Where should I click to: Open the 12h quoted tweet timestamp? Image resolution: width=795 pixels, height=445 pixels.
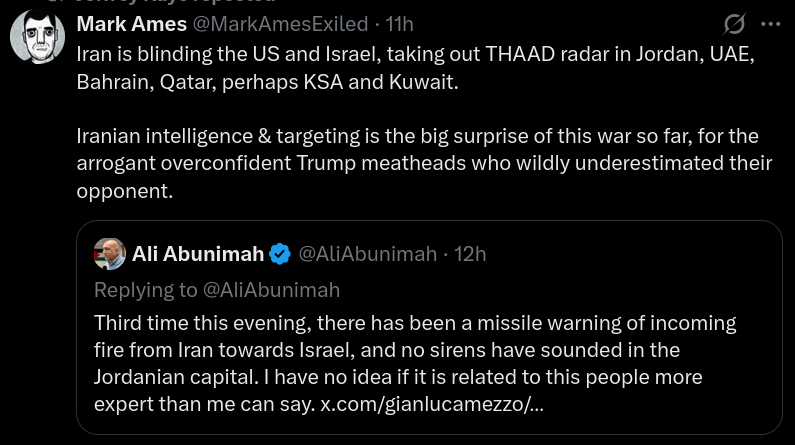point(470,254)
